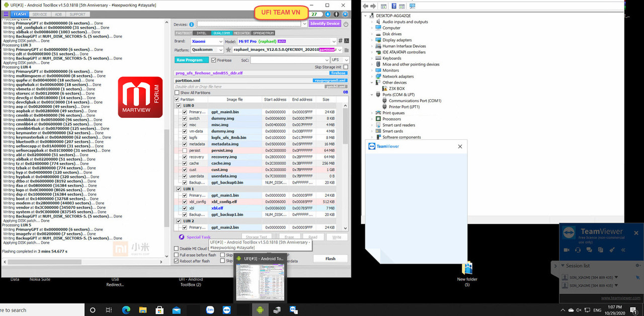Open New folder (5) on desktop

point(467,274)
